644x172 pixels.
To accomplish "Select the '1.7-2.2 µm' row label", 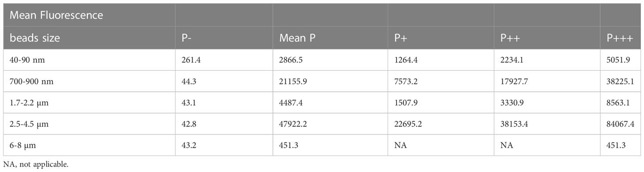I will pyautogui.click(x=29, y=104).
